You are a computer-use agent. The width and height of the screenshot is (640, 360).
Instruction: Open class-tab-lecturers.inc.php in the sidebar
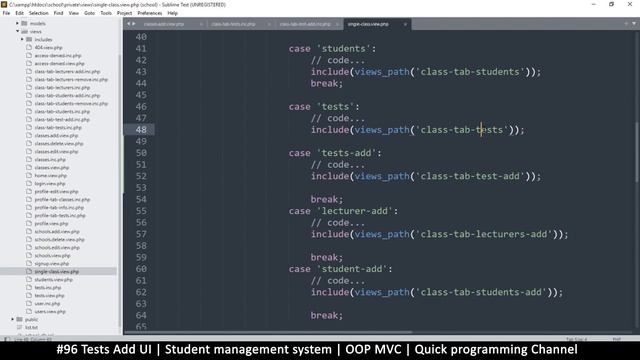[62, 87]
